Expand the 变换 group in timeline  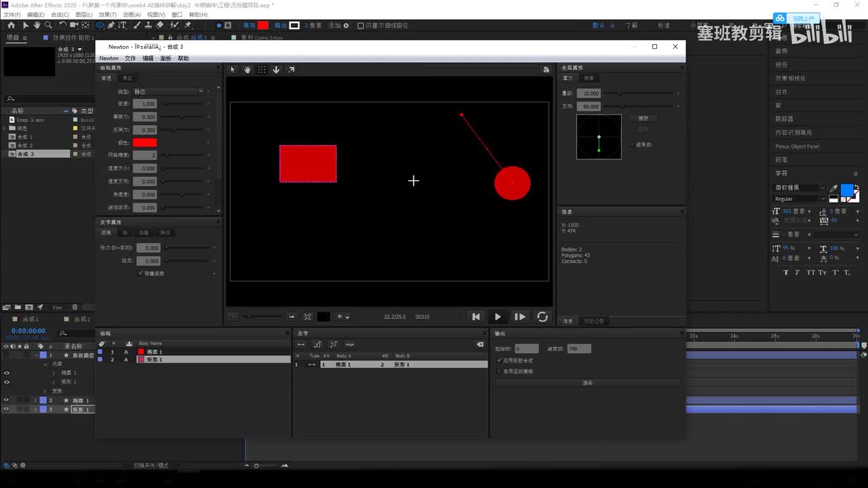[45, 391]
